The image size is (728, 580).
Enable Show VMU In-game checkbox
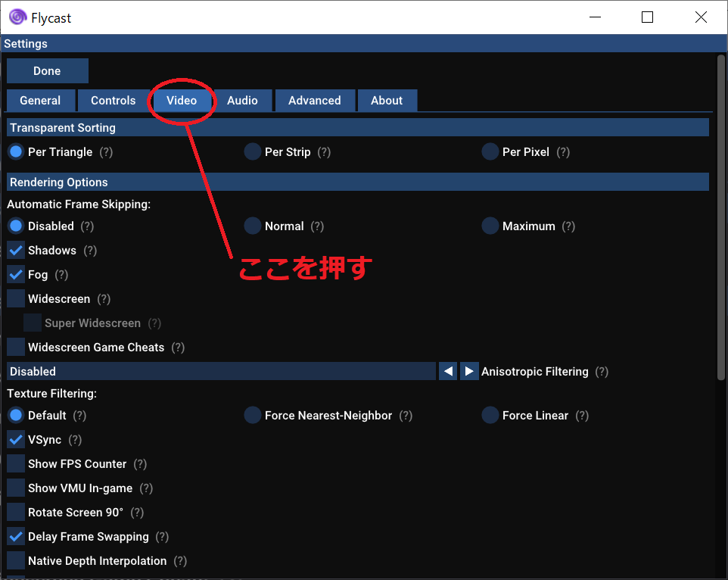coord(16,488)
